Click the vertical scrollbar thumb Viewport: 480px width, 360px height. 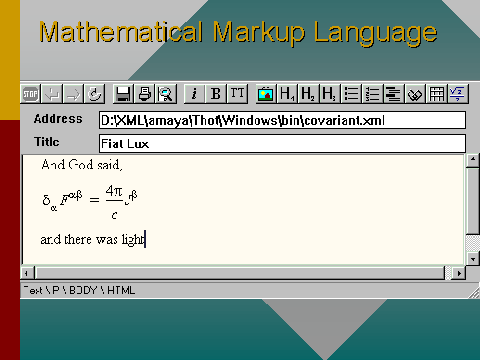coord(473,201)
